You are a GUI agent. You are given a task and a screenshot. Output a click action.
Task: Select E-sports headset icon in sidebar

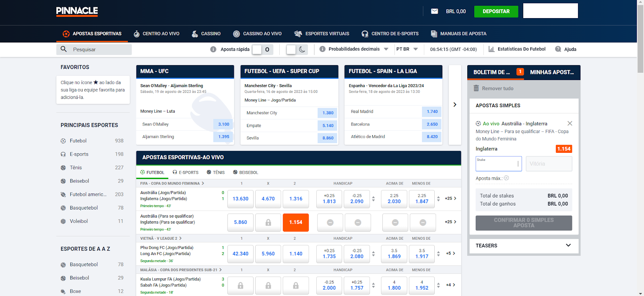click(x=63, y=154)
